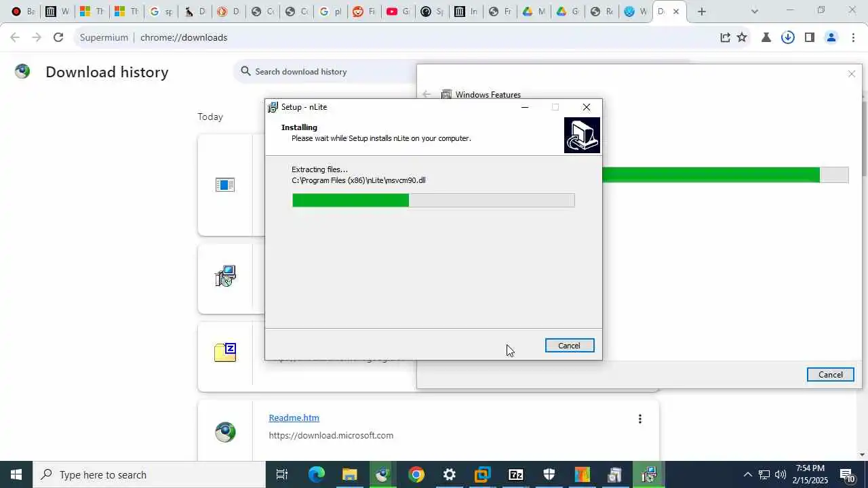Open the browser three-dot menu
The width and height of the screenshot is (868, 488).
point(852,37)
